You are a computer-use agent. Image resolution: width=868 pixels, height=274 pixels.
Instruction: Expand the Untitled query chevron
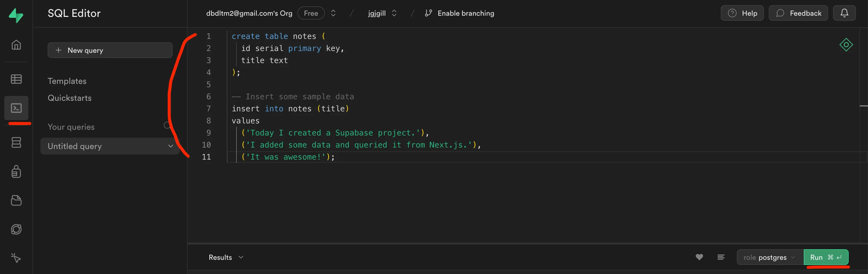pyautogui.click(x=170, y=146)
